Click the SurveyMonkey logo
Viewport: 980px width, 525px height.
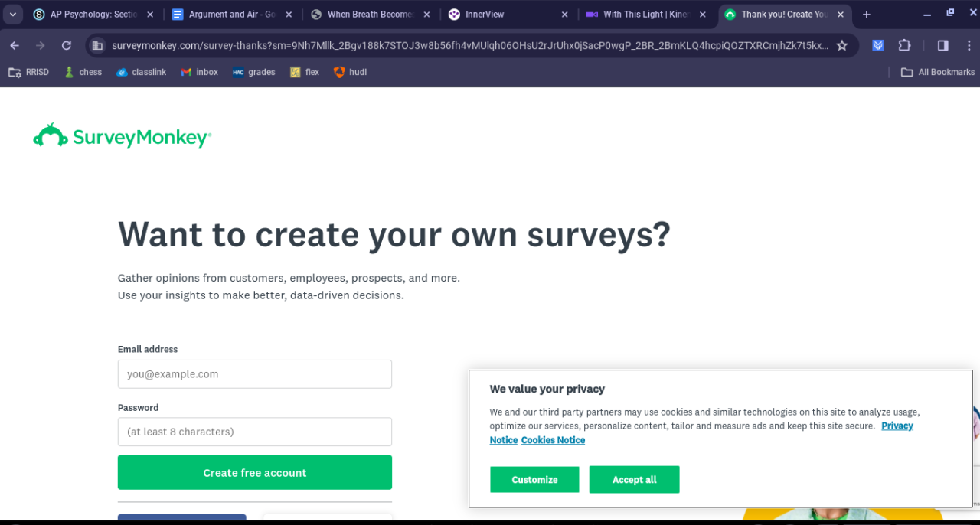(122, 136)
